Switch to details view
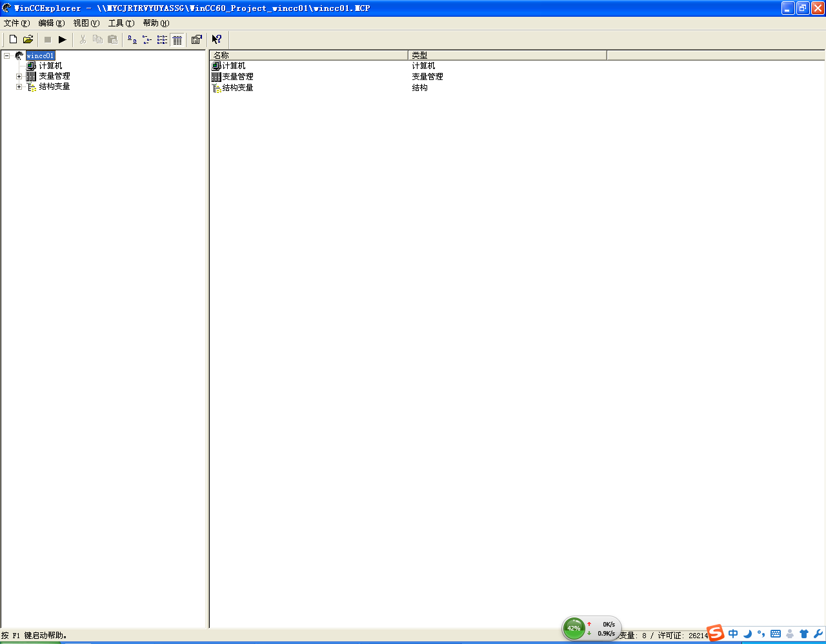The height and width of the screenshot is (644, 826). pos(177,40)
